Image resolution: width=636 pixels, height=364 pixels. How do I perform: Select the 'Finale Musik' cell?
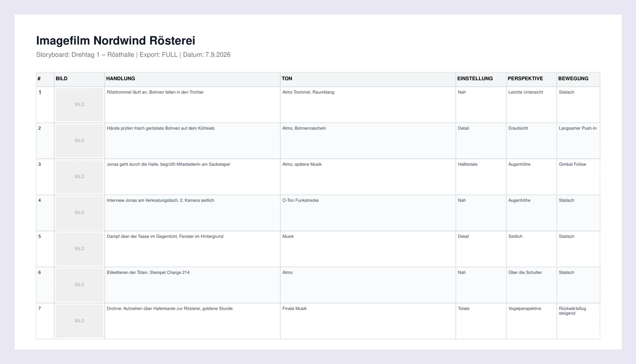tap(368, 321)
